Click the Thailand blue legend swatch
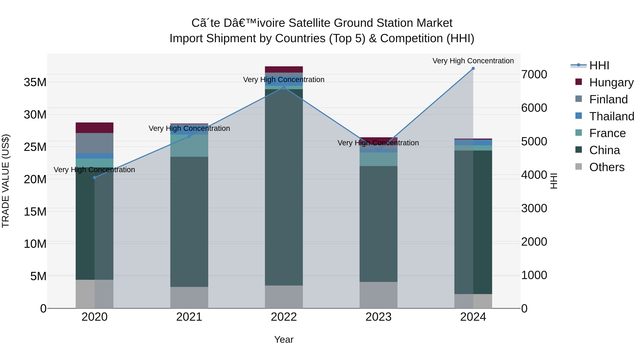Screen dimensions: 644x362 pos(579,116)
